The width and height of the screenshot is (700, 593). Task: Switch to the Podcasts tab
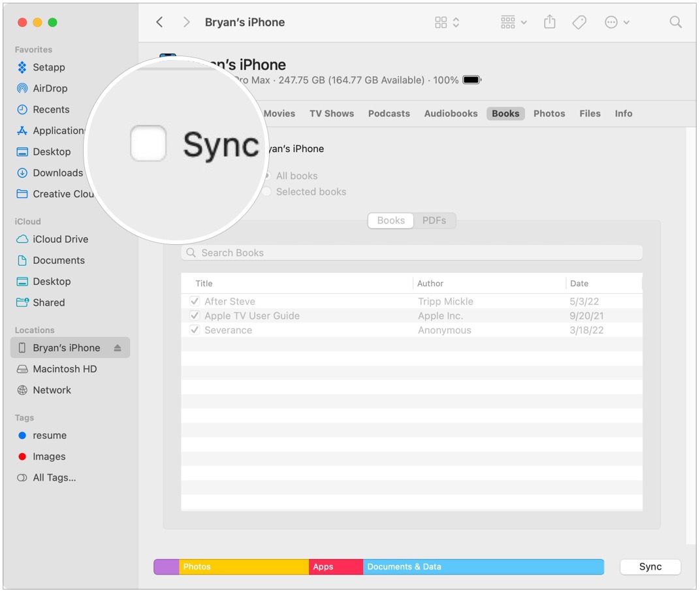[389, 113]
